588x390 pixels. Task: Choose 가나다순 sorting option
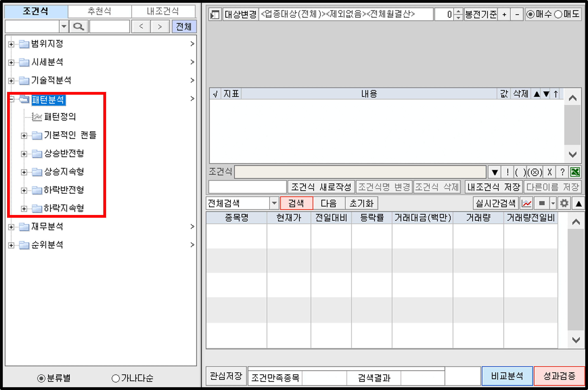click(x=116, y=379)
